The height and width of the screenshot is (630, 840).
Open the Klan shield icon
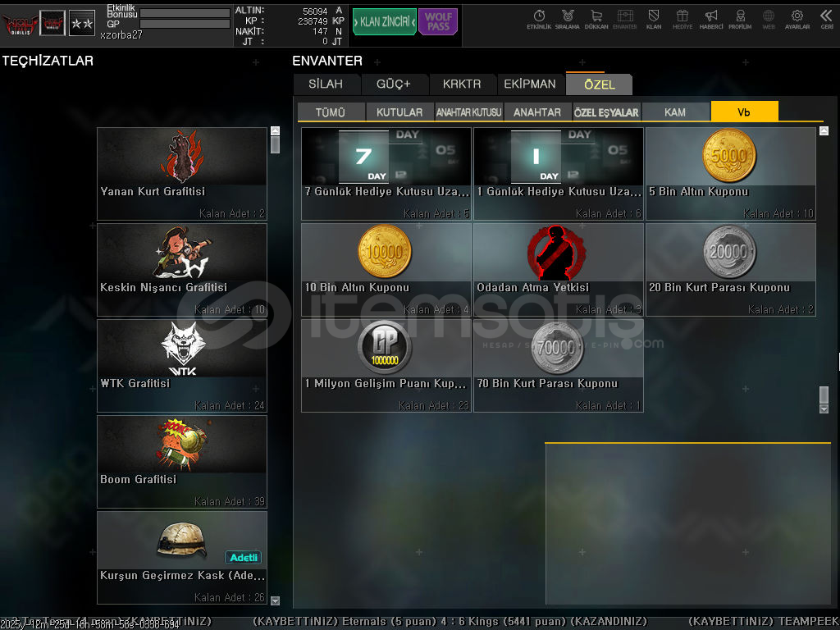[654, 20]
